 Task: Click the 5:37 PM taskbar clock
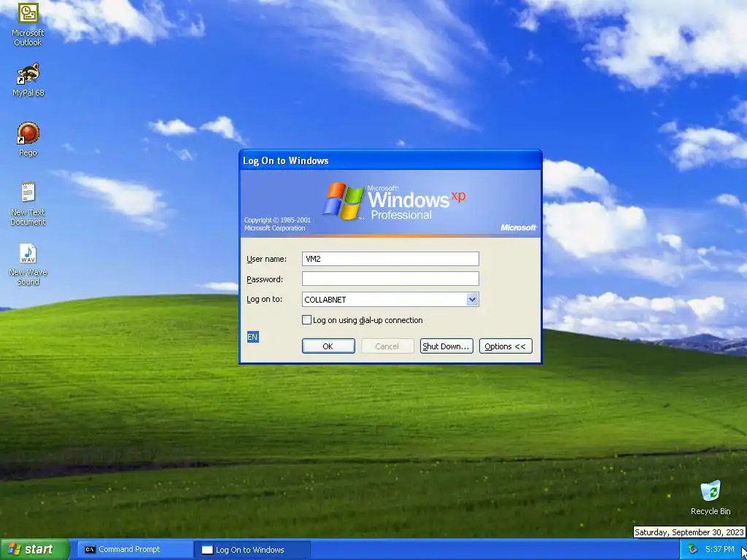tap(720, 550)
